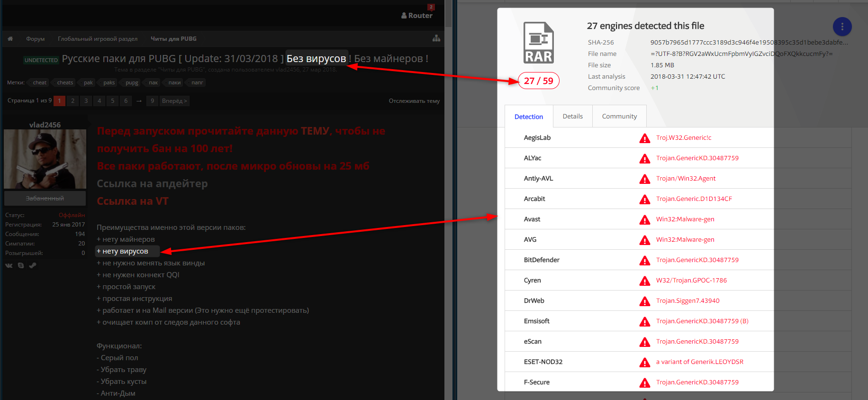
Task: Click the warning icon in the ESET-NOD32 row
Action: (644, 362)
